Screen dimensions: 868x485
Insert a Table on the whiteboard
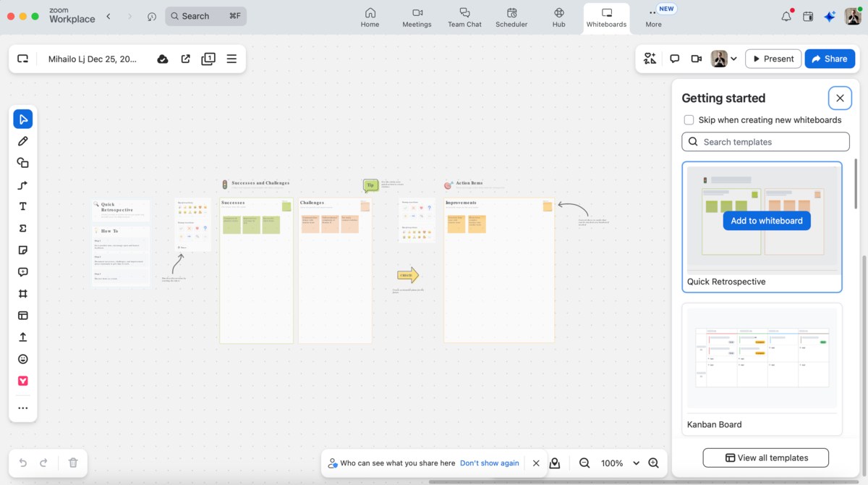[x=22, y=315]
